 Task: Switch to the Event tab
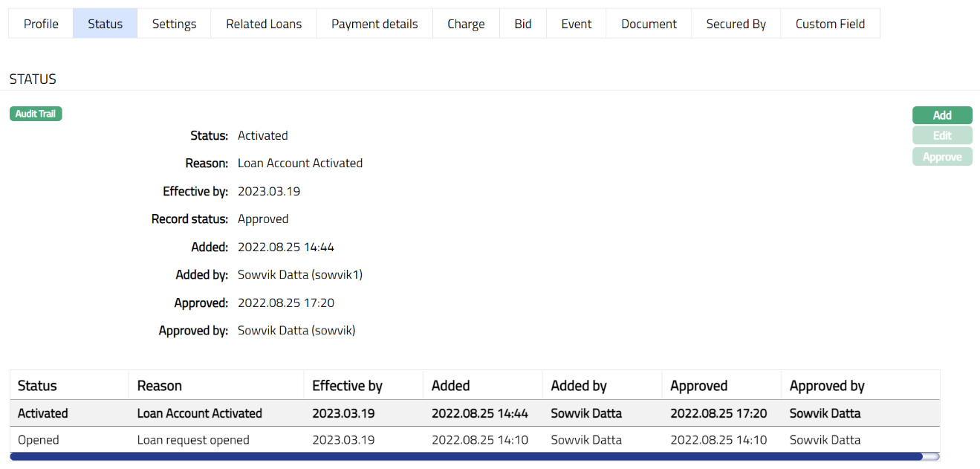(577, 24)
